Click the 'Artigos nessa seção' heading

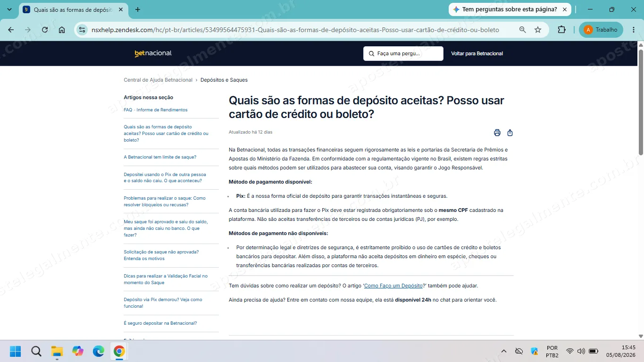click(149, 97)
